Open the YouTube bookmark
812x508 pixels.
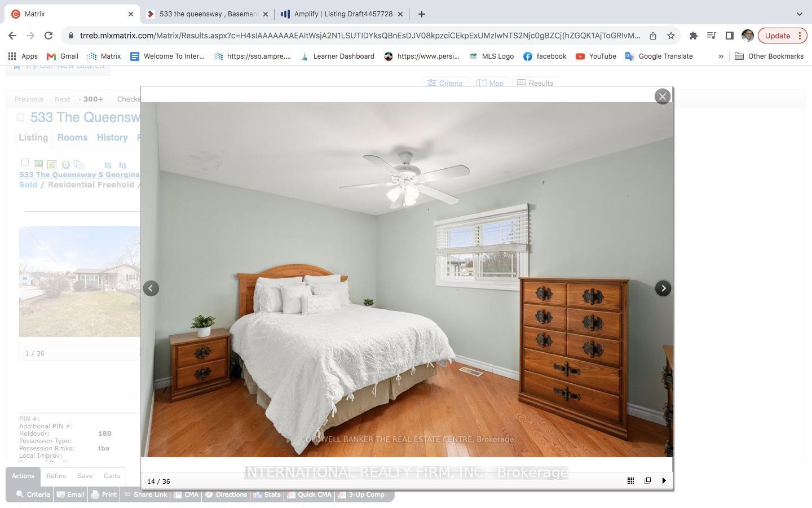coord(596,56)
